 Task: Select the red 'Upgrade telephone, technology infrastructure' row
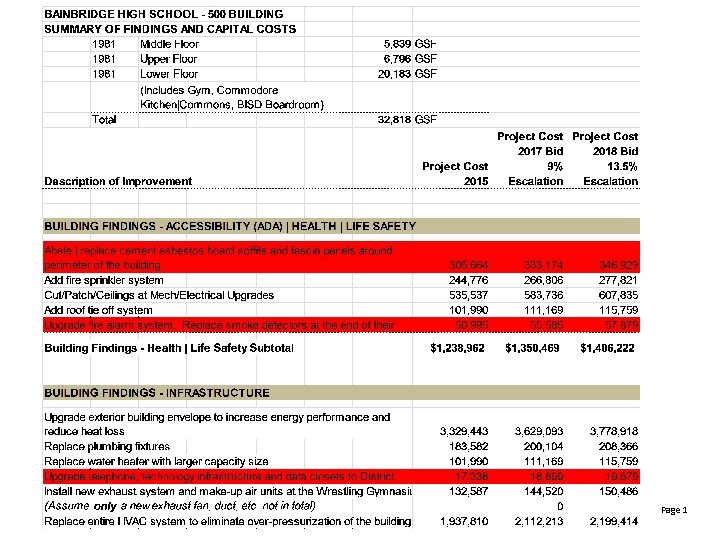(341, 477)
